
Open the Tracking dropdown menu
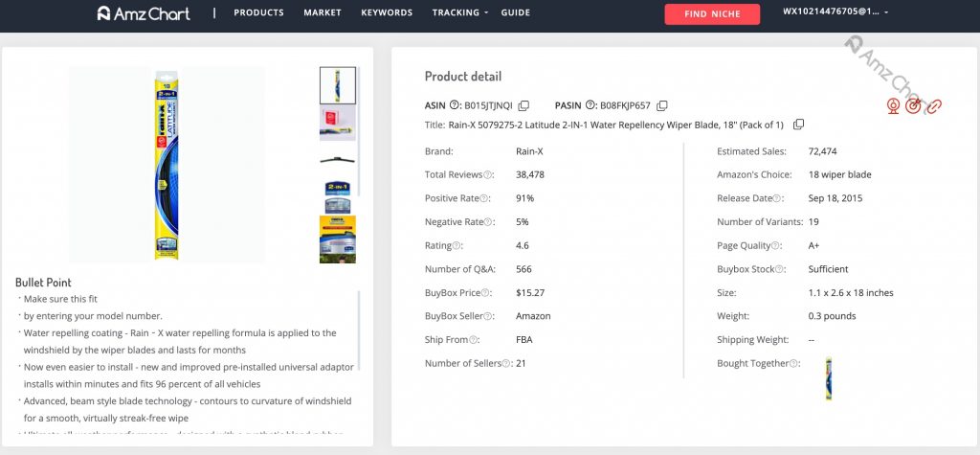point(460,12)
